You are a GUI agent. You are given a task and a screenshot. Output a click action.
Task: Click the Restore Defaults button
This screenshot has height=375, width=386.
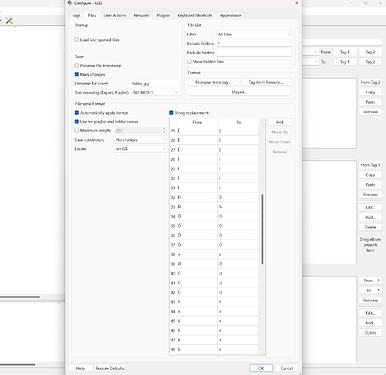(x=110, y=368)
